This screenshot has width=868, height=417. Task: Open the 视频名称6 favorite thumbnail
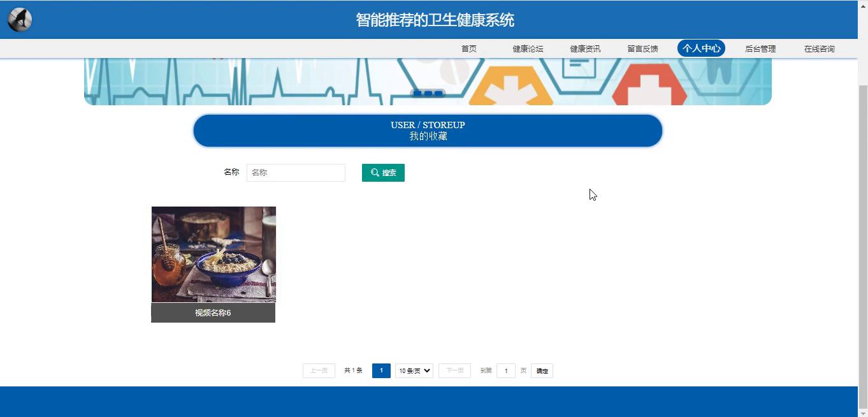(x=213, y=254)
